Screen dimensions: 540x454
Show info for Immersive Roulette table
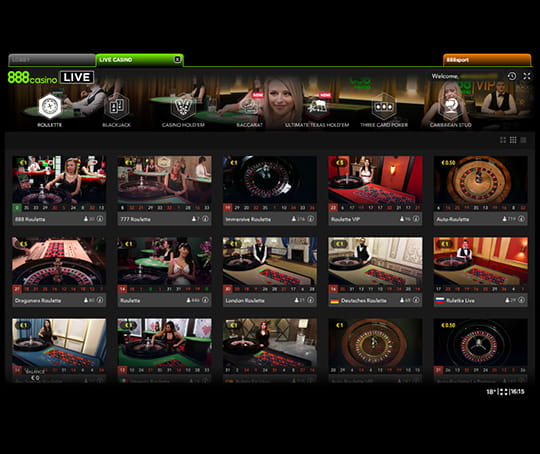click(311, 219)
